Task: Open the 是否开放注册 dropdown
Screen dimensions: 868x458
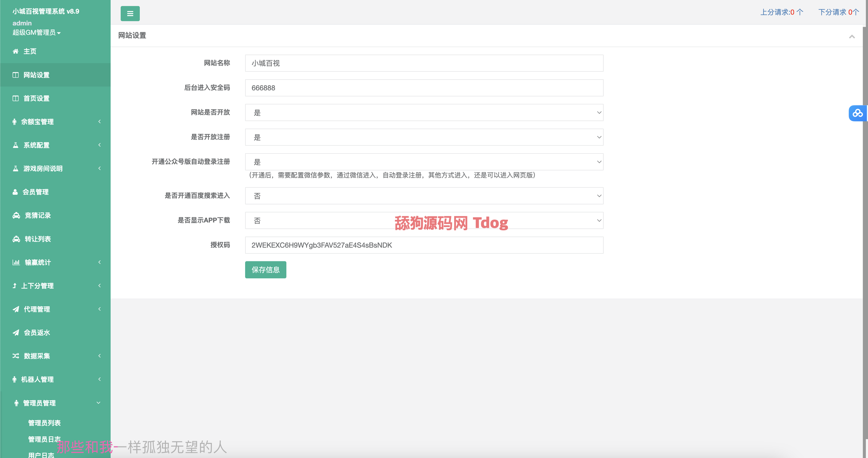Action: [424, 137]
